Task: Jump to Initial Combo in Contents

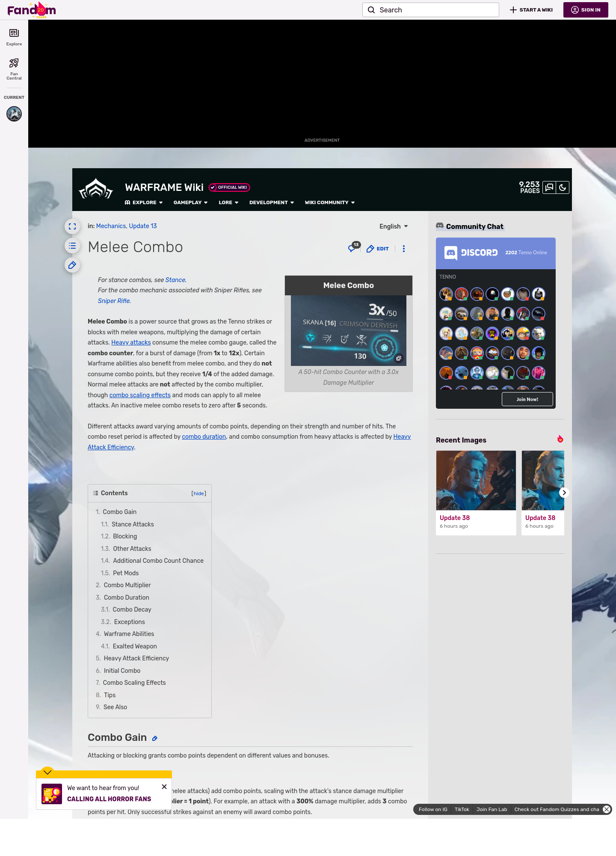Action: pos(122,671)
